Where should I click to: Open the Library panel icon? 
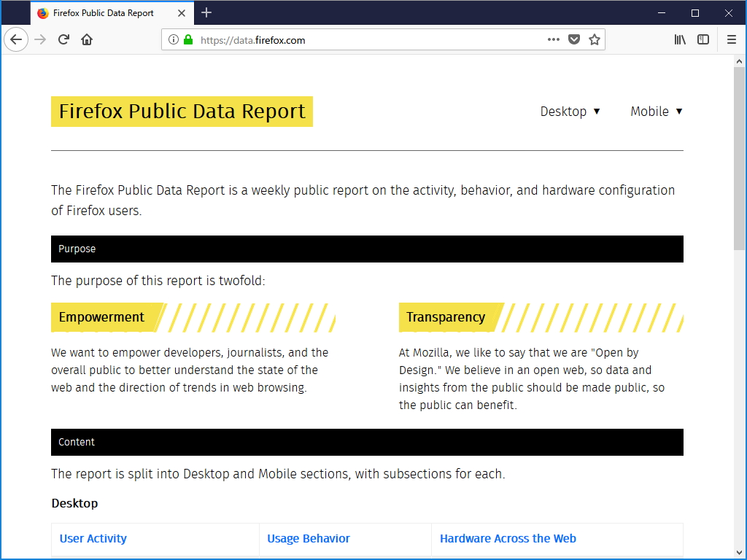(x=680, y=39)
